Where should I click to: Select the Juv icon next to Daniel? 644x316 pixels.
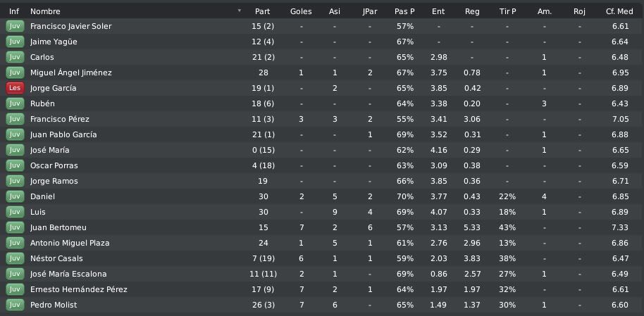coord(15,196)
